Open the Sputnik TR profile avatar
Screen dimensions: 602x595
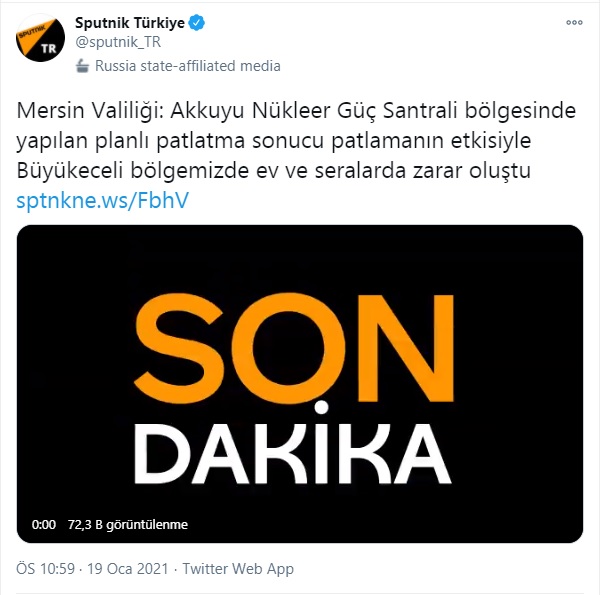40,38
